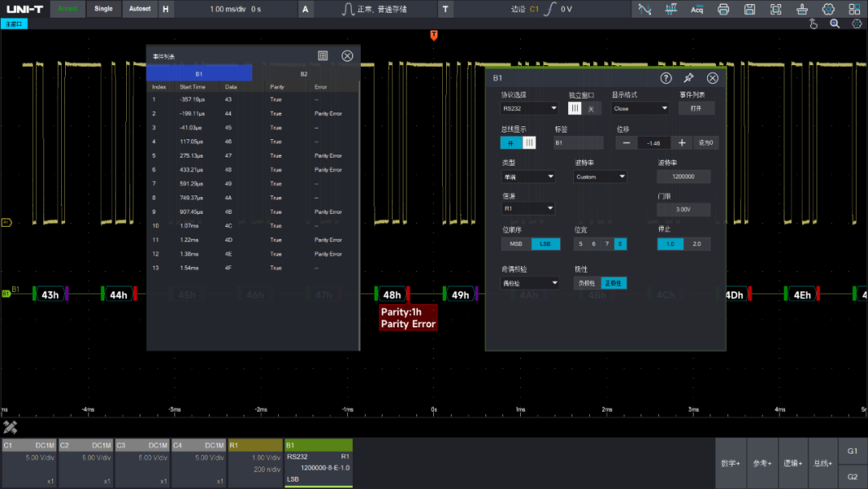Viewport: 868px width, 489px height.
Task: Select event row with start time 117.05μs
Action: (x=252, y=142)
